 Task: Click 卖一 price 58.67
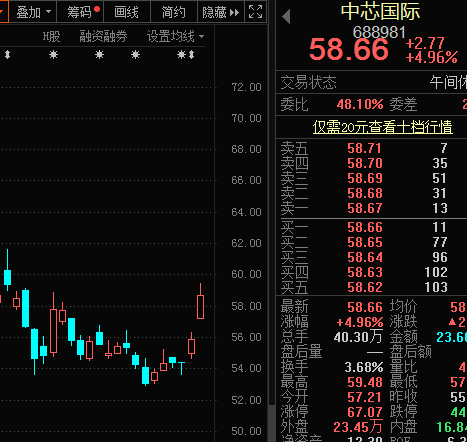click(365, 208)
